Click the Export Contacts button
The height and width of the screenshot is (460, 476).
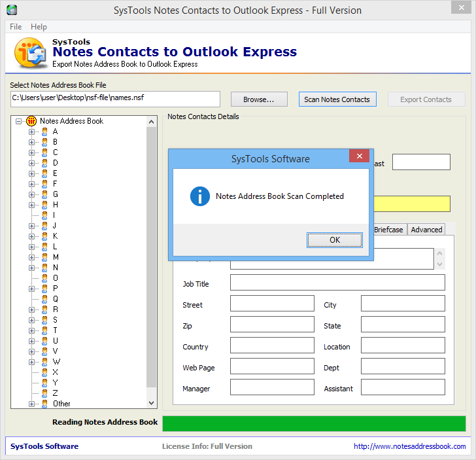click(x=426, y=99)
